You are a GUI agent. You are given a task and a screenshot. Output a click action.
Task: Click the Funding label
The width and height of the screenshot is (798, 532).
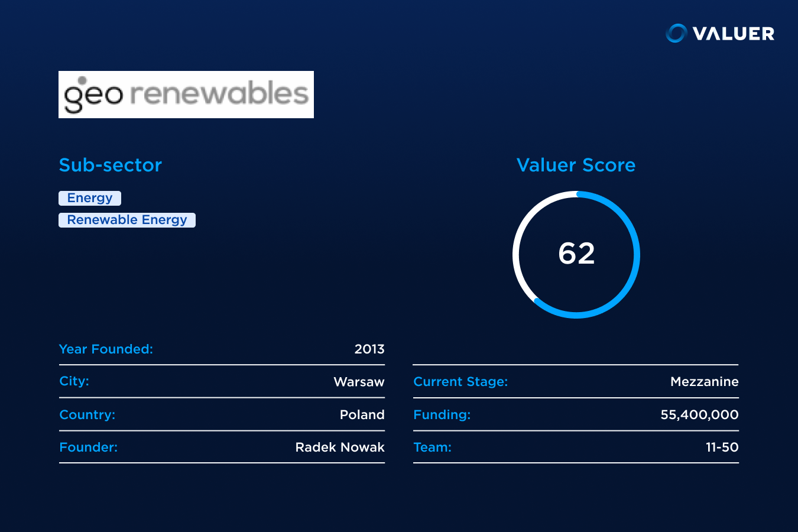pyautogui.click(x=442, y=415)
